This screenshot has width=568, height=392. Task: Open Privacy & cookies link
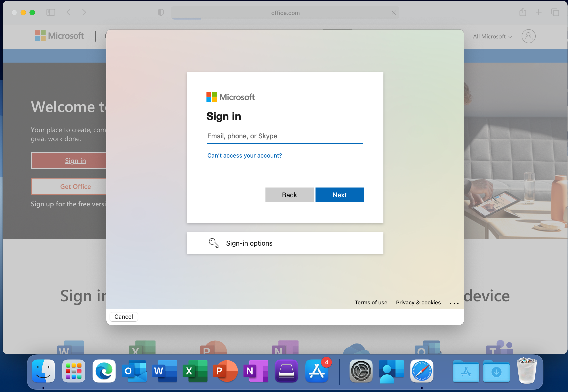click(418, 303)
